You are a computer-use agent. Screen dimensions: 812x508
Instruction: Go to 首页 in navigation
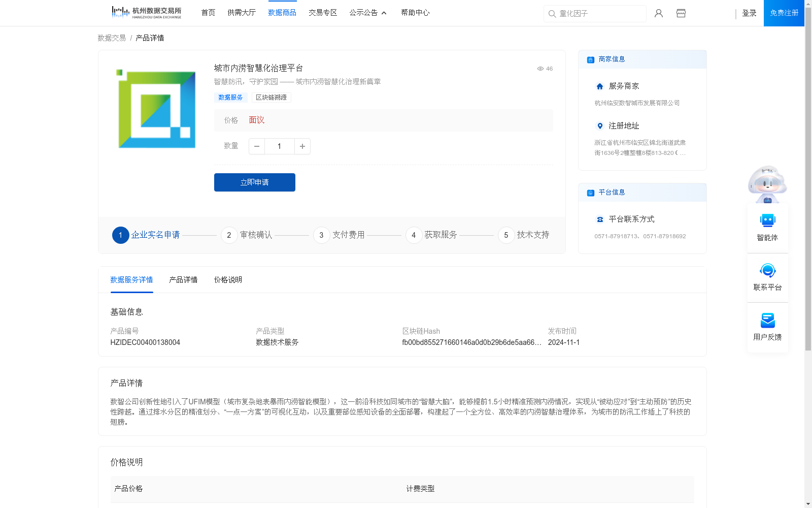tap(208, 13)
